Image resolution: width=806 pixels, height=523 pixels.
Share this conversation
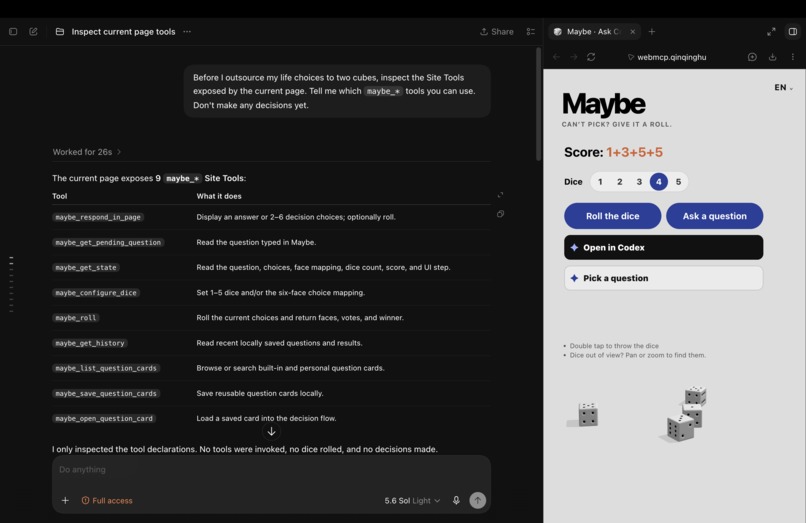[497, 31]
